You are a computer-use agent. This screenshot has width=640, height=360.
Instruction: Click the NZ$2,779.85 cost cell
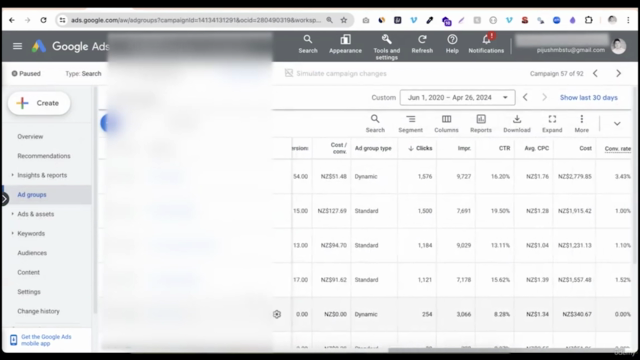click(x=574, y=176)
